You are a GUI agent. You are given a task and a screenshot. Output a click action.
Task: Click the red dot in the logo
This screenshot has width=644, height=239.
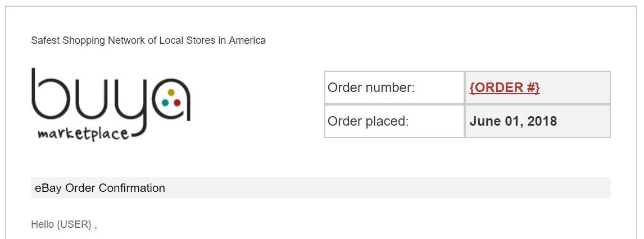[x=177, y=103]
